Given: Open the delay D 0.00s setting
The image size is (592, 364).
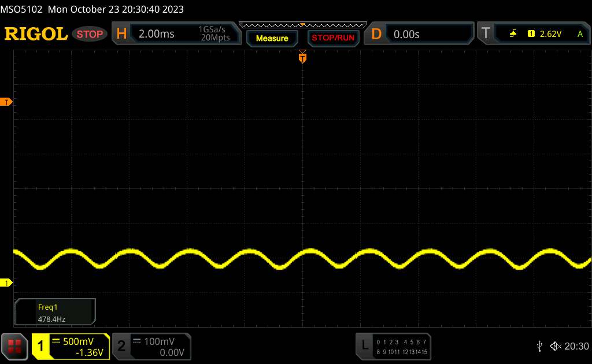Looking at the screenshot, I should (x=419, y=34).
